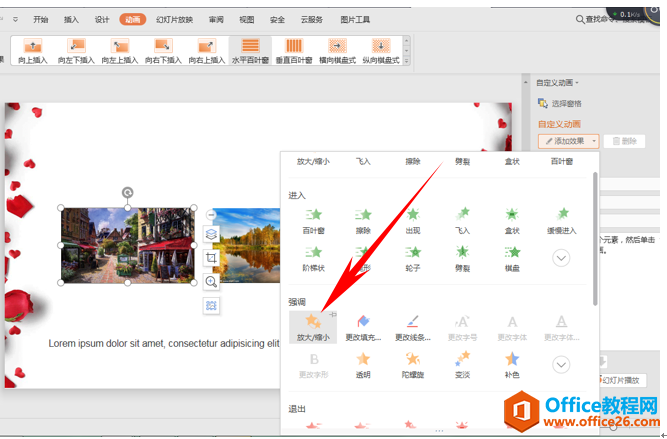Apply the 纵向棋盘式 transition
667x439 pixels.
click(x=381, y=51)
